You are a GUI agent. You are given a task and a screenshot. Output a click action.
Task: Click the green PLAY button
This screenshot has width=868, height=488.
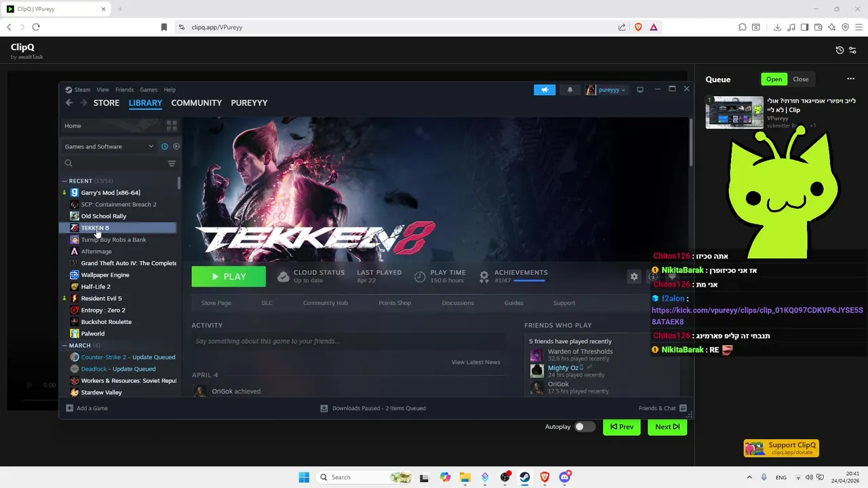click(229, 277)
